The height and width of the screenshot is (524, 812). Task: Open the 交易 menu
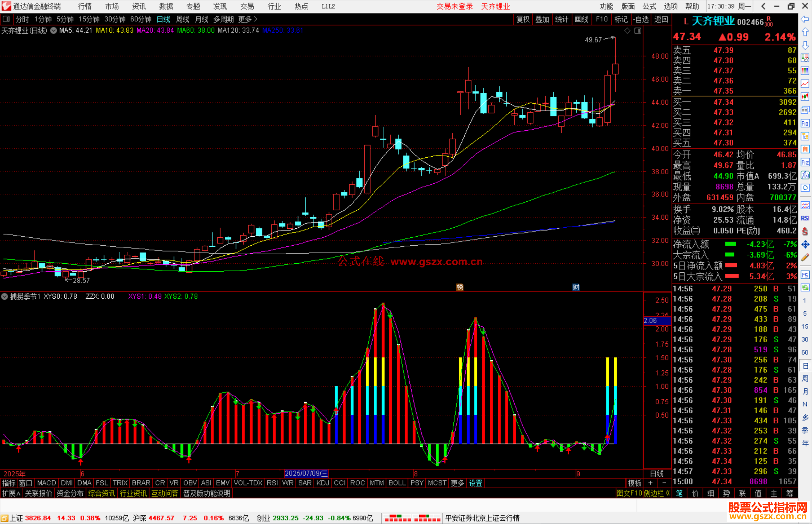pyautogui.click(x=247, y=6)
